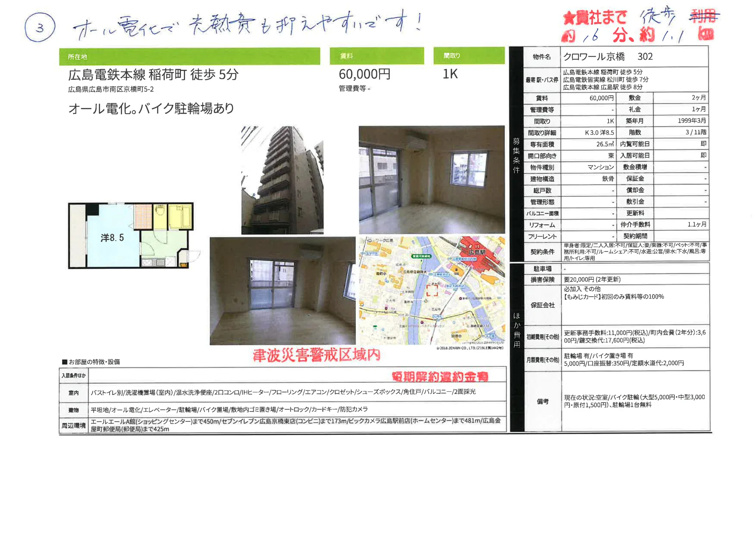
Task: Click the red bracket marker on map
Action: click(432, 290)
